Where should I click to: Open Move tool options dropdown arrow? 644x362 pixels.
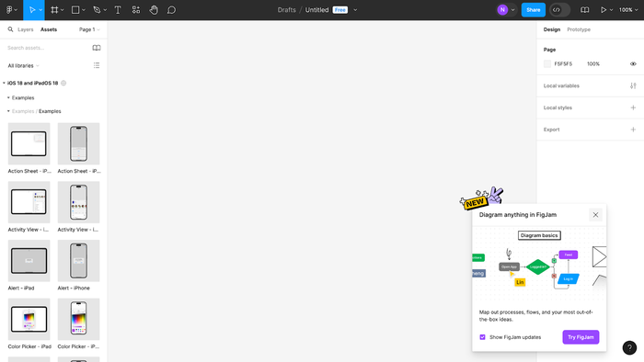40,10
